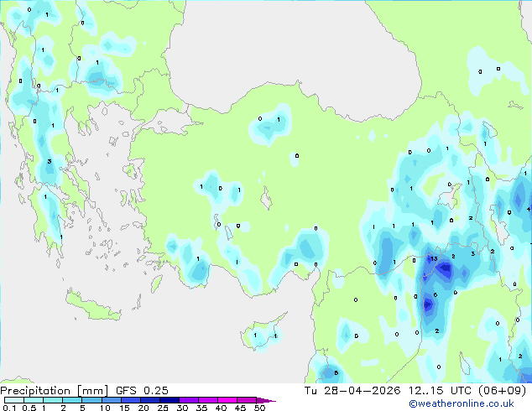This screenshot has width=532, height=411.
Task: Click the 0.5–1 mm legend color swatch
Action: [34, 400]
